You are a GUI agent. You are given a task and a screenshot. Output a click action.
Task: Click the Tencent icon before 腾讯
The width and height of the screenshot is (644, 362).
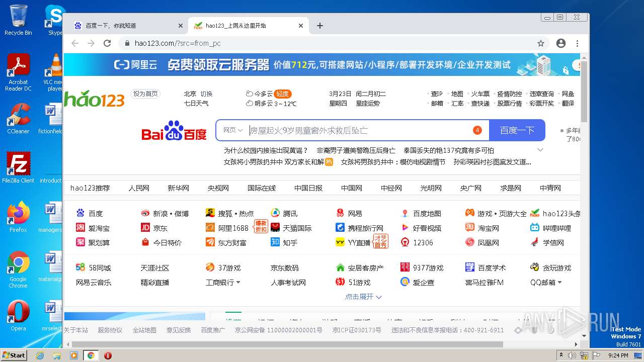pos(275,213)
